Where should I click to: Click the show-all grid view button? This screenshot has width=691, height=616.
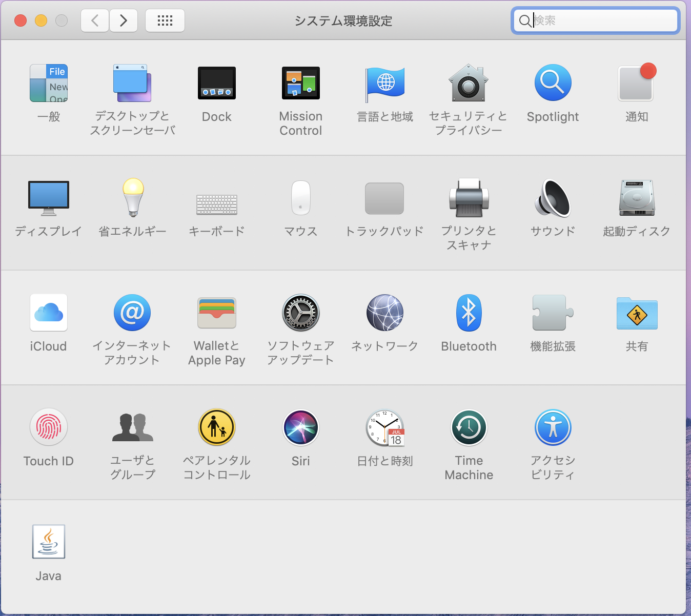(x=165, y=20)
